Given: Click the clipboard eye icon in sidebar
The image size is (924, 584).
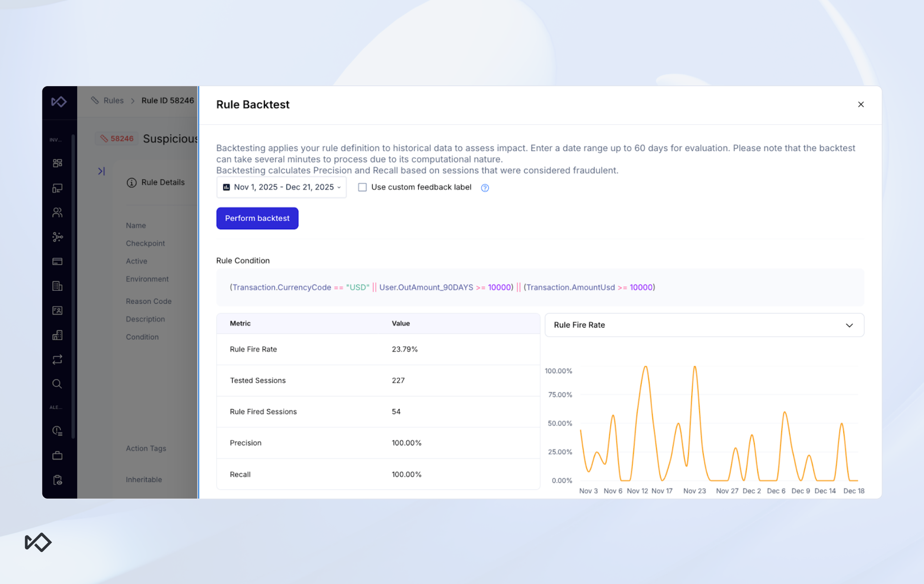Looking at the screenshot, I should pos(57,480).
